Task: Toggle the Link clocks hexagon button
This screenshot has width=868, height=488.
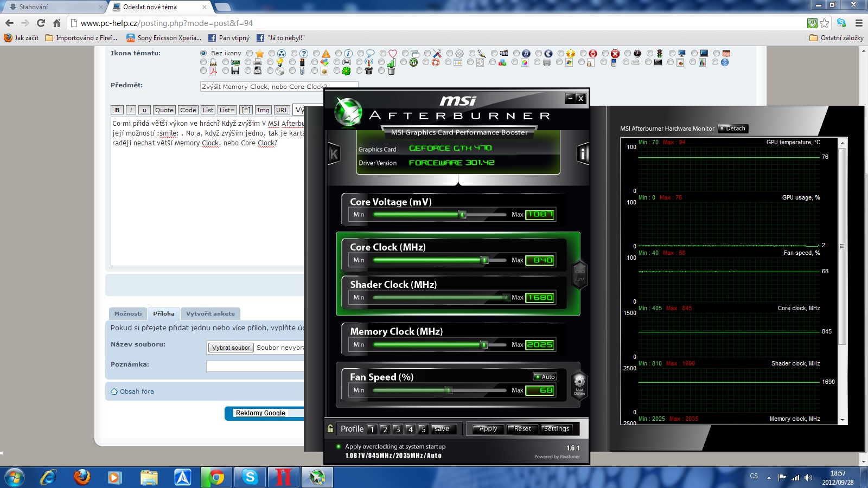Action: tap(580, 274)
